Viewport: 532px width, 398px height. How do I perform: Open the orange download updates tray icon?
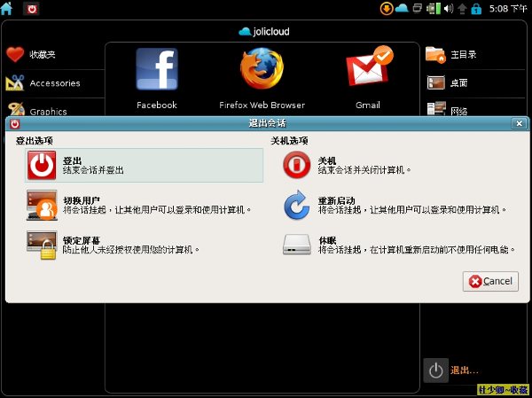click(387, 9)
